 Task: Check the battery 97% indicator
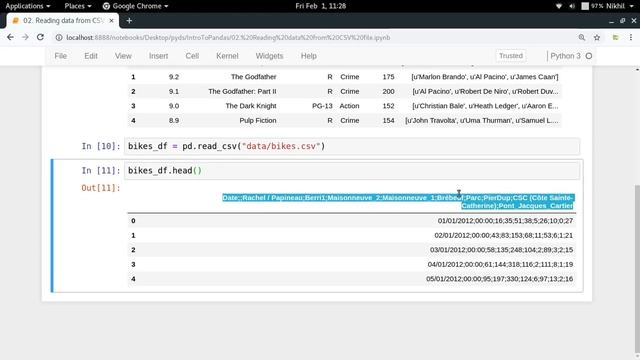tap(592, 6)
